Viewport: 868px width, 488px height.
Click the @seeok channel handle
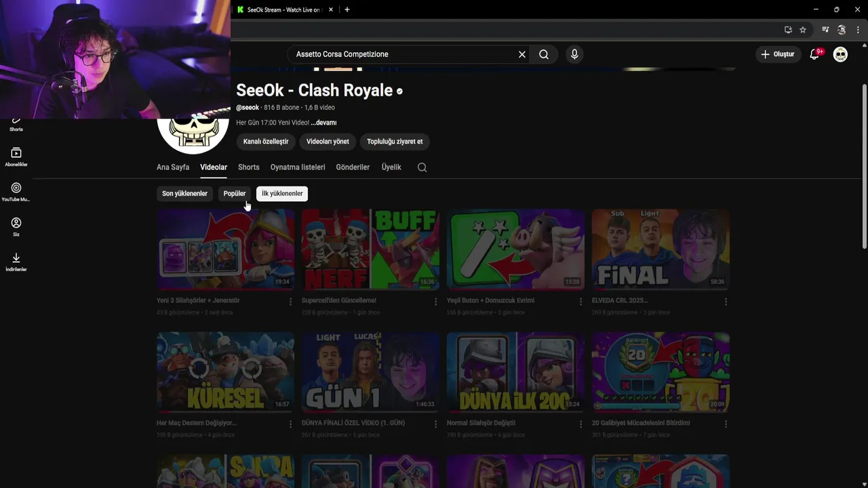pos(248,108)
